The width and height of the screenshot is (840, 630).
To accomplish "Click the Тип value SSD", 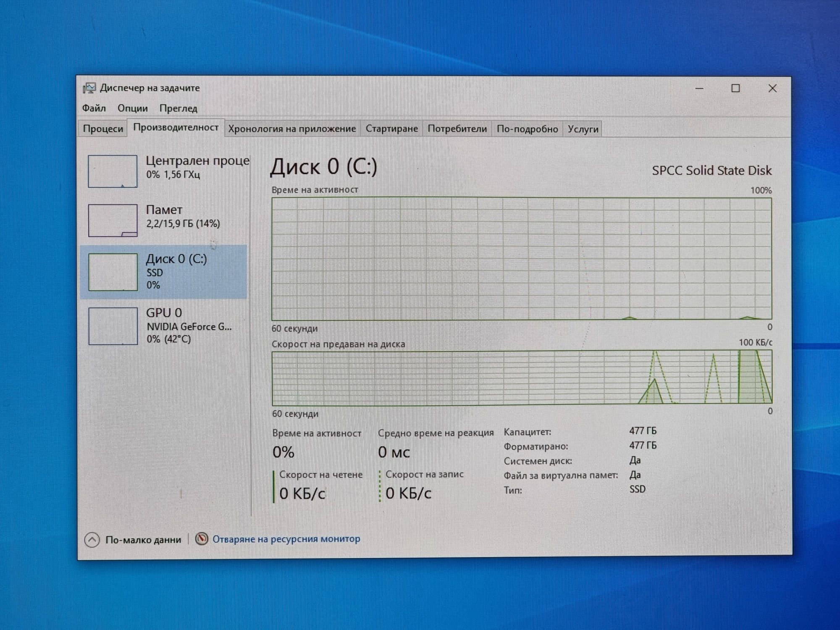I will [x=638, y=489].
